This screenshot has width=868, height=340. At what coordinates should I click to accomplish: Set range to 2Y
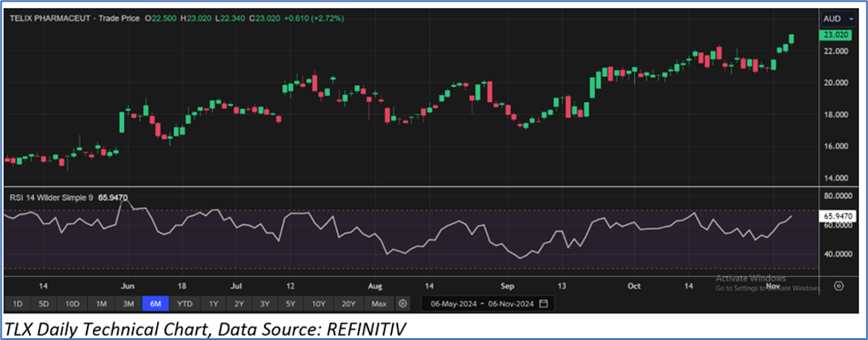(x=239, y=304)
